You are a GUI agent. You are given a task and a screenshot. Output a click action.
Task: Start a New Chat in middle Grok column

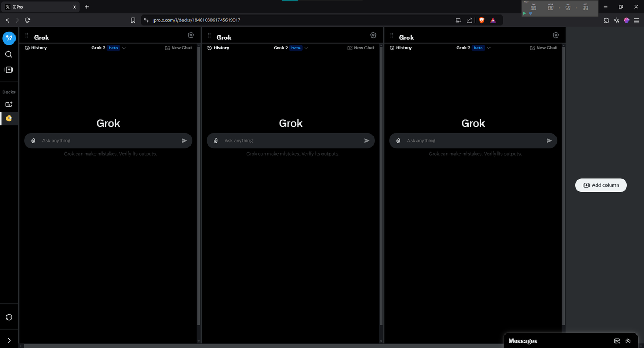(x=361, y=48)
